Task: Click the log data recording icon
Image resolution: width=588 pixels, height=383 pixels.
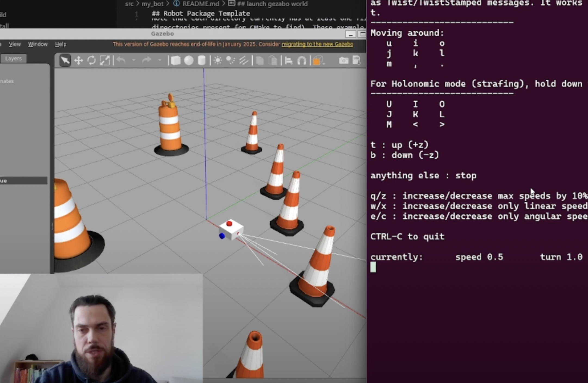Action: click(356, 60)
